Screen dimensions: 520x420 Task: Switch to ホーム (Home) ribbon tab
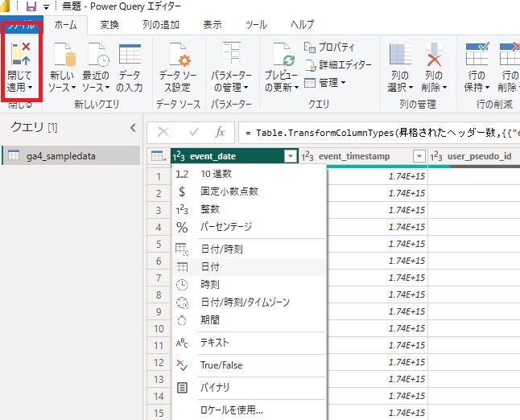click(66, 25)
